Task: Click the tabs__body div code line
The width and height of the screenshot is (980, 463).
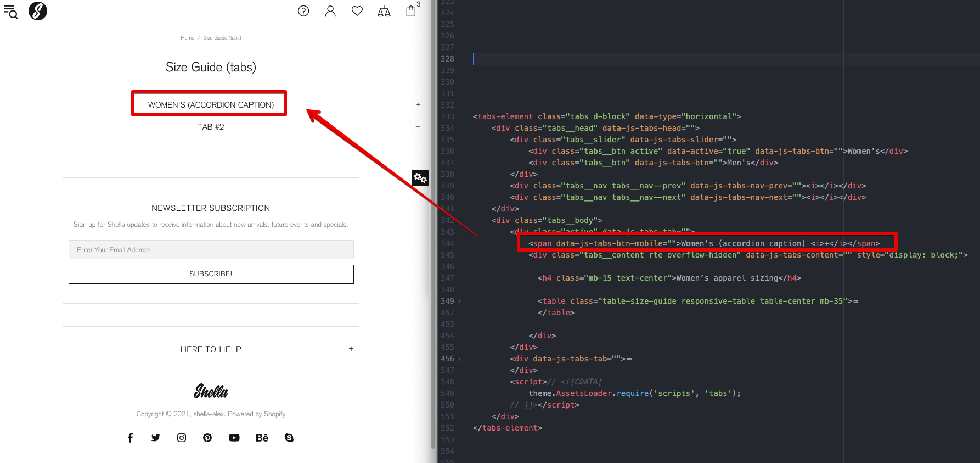Action: coord(547,220)
